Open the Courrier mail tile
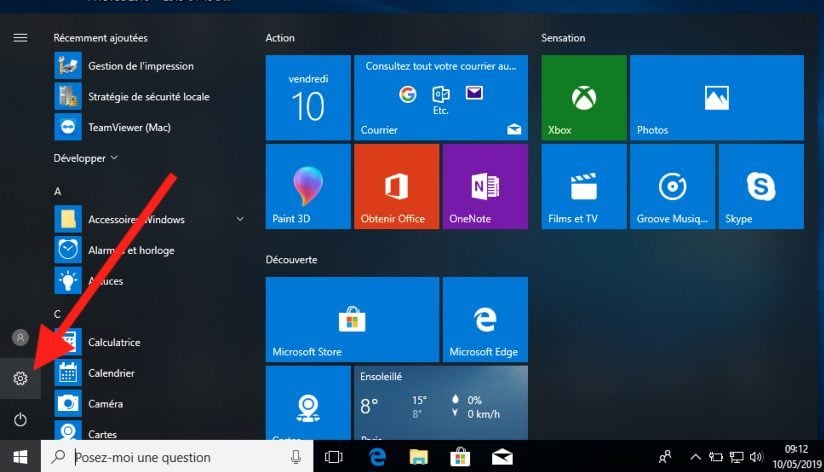This screenshot has width=824, height=472. 441,98
